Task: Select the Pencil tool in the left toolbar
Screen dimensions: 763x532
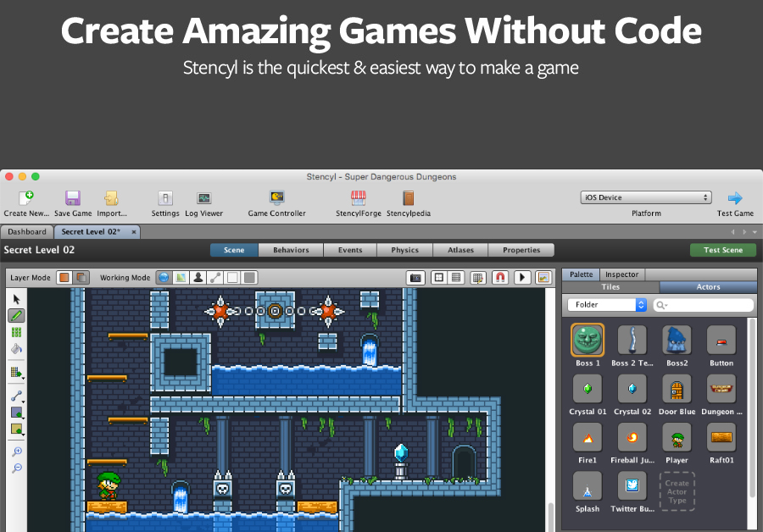Action: click(x=16, y=315)
